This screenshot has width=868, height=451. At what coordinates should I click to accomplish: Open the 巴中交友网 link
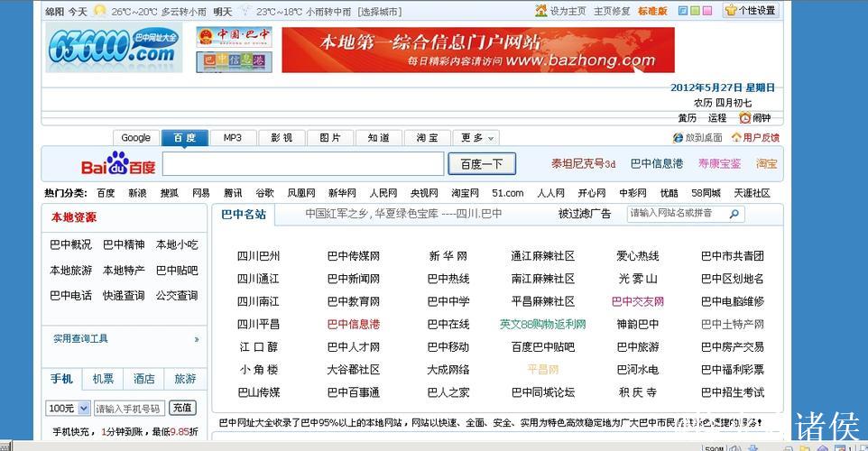pos(638,301)
